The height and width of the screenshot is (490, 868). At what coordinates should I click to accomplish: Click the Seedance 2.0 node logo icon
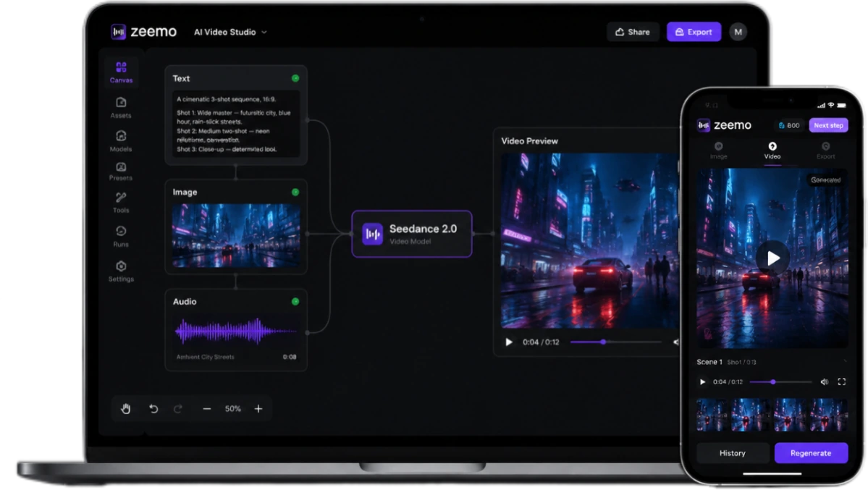point(372,234)
